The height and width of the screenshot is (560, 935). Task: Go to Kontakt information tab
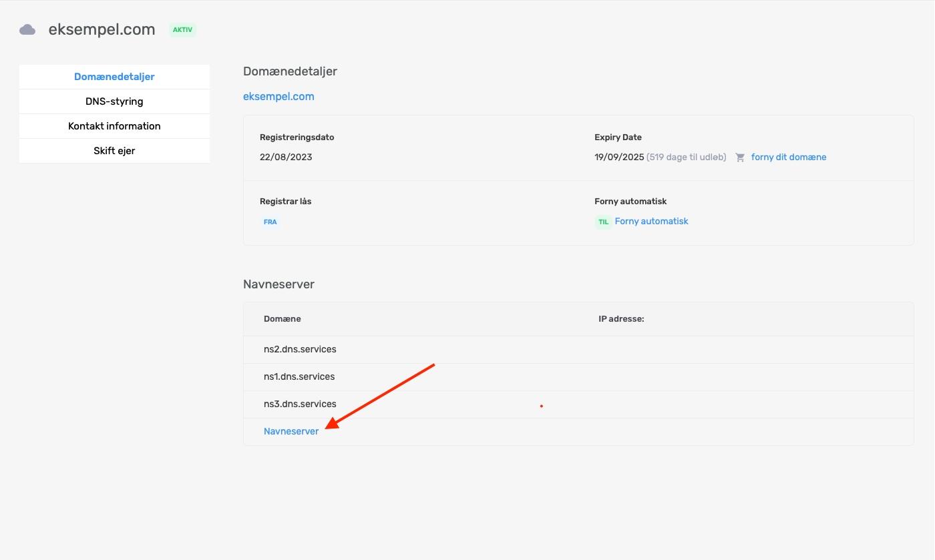tap(114, 126)
